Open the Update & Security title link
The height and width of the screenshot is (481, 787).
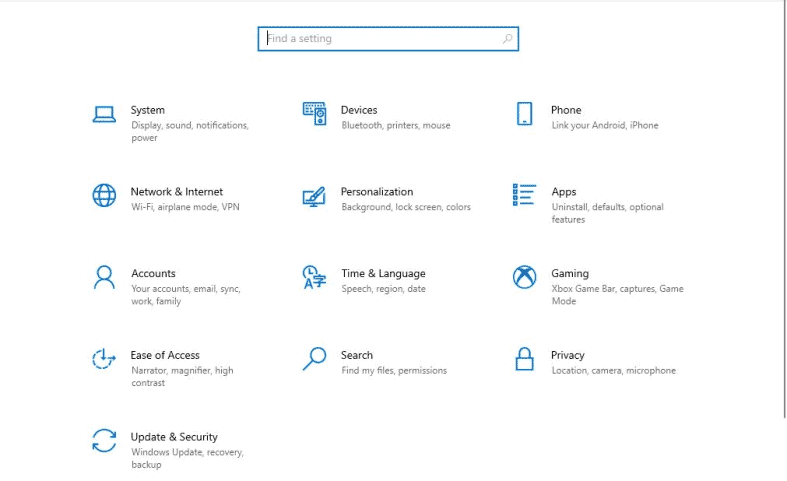coord(174,437)
